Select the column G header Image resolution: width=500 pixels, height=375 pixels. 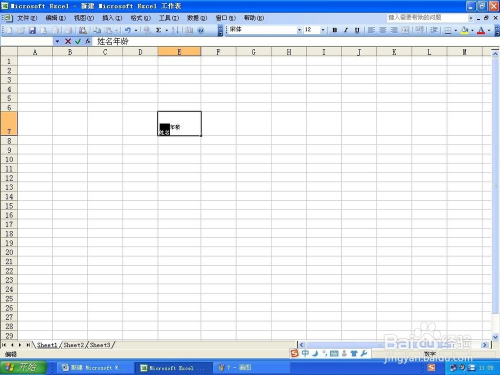tap(254, 52)
